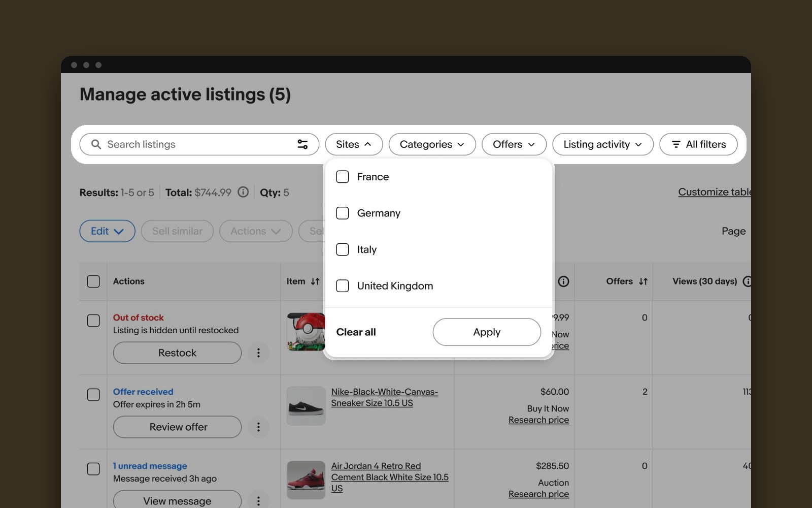The width and height of the screenshot is (812, 508).
Task: Select the Out of stock listing checkbox
Action: point(93,321)
